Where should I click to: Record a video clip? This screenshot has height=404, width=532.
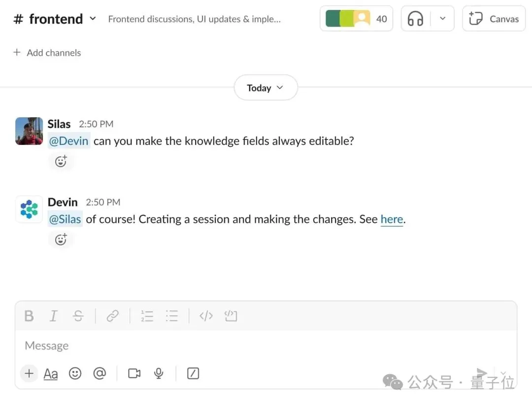pos(134,373)
